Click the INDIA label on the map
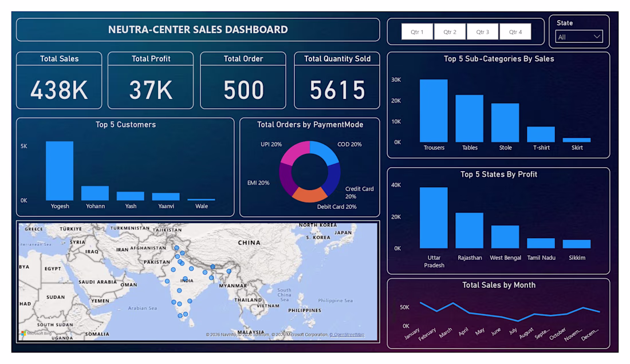This screenshot has height=364, width=630. 187,281
